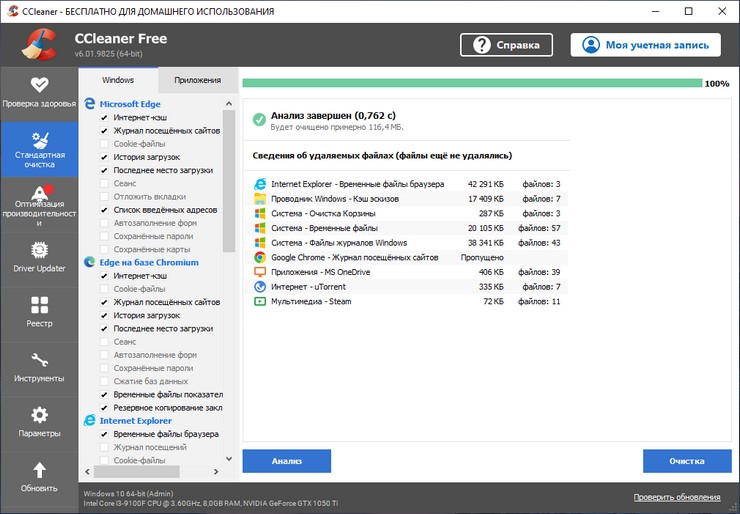The width and height of the screenshot is (740, 514).
Task: Switch to the Windows tab
Action: point(118,80)
